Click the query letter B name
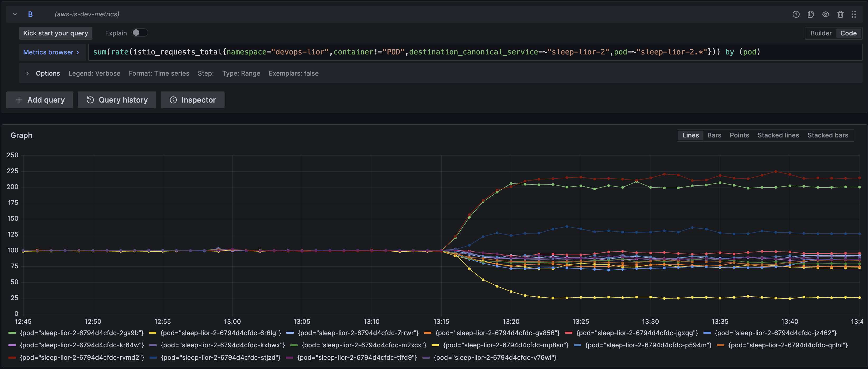 (x=30, y=14)
